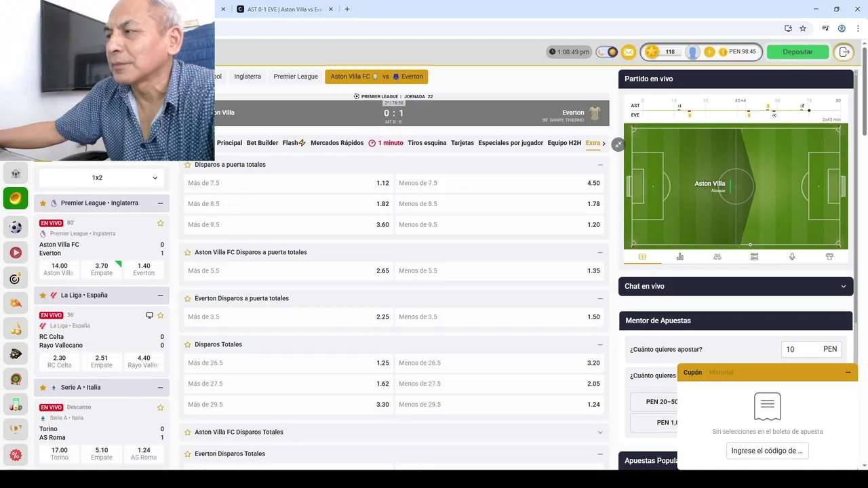Screen dimensions: 868x488
Task: Bet Menos de 27.5 at 2.05
Action: click(499, 384)
